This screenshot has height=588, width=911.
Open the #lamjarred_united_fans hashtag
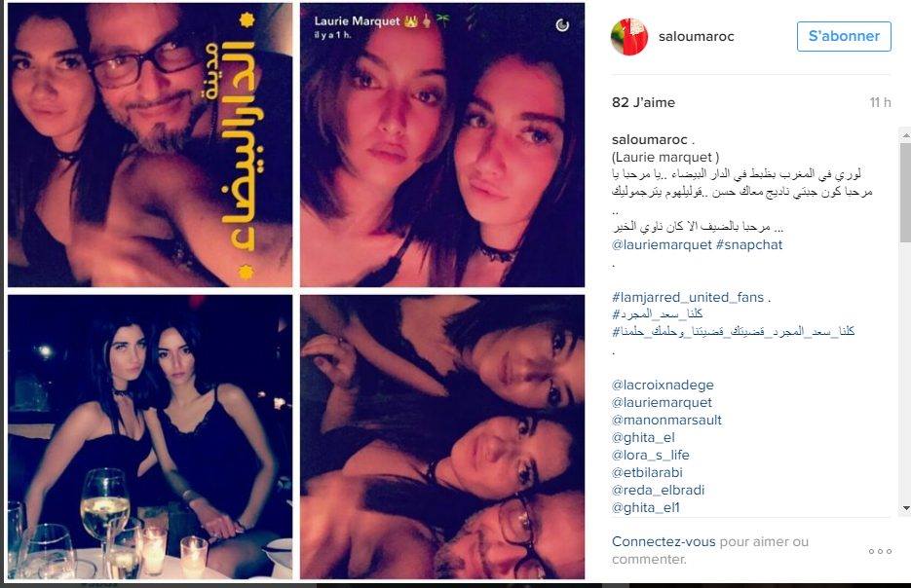tap(687, 297)
